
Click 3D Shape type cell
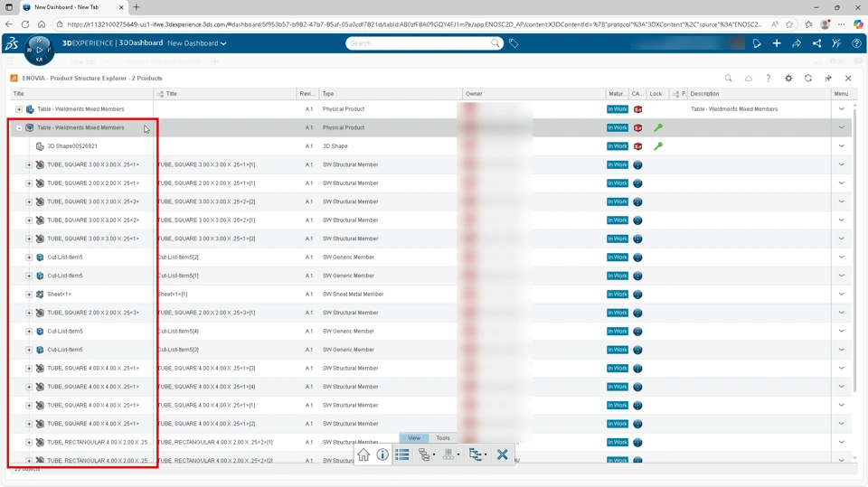tap(335, 146)
